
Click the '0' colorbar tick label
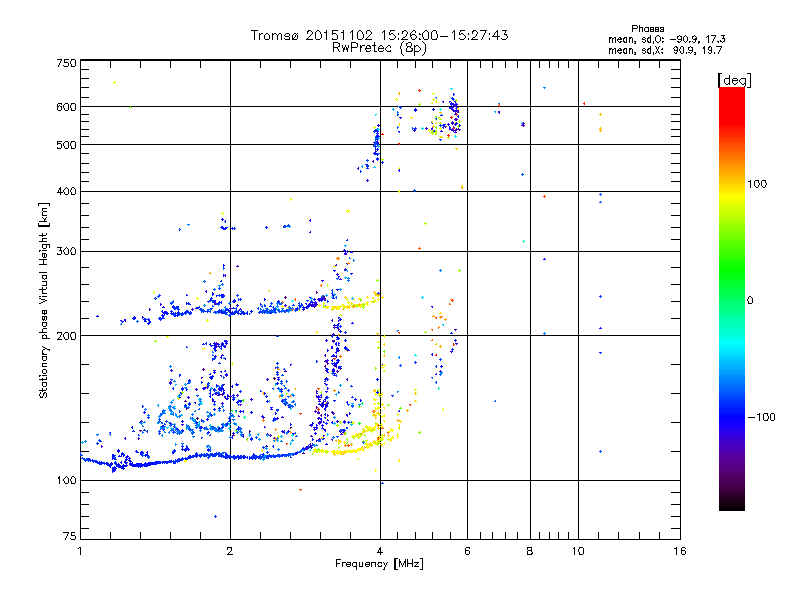pyautogui.click(x=750, y=301)
